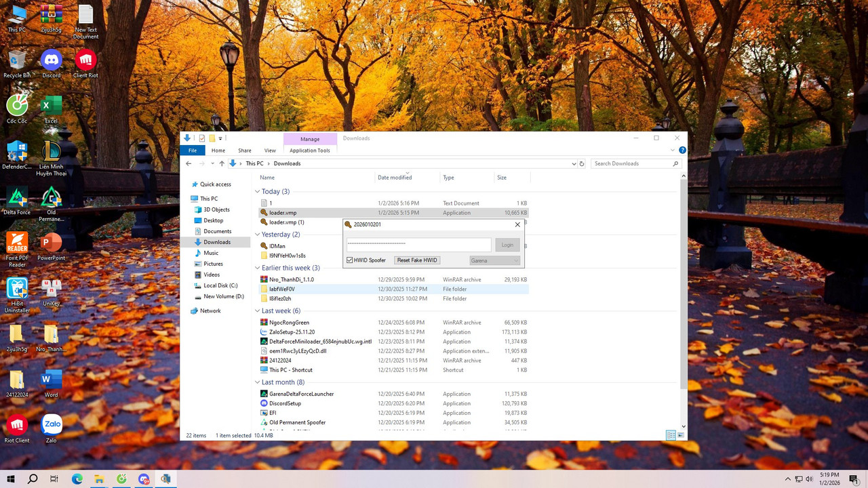Refresh the Downloads folder view
The image size is (868, 488).
[x=582, y=163]
